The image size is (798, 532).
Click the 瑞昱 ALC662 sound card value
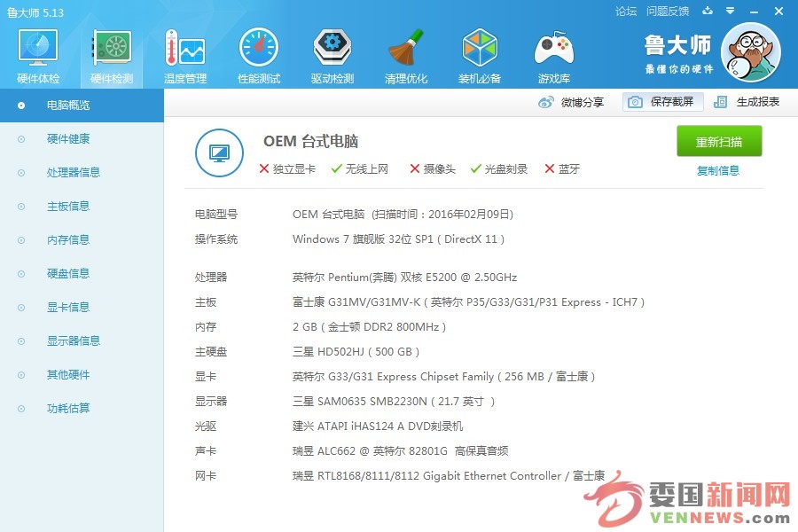401,451
